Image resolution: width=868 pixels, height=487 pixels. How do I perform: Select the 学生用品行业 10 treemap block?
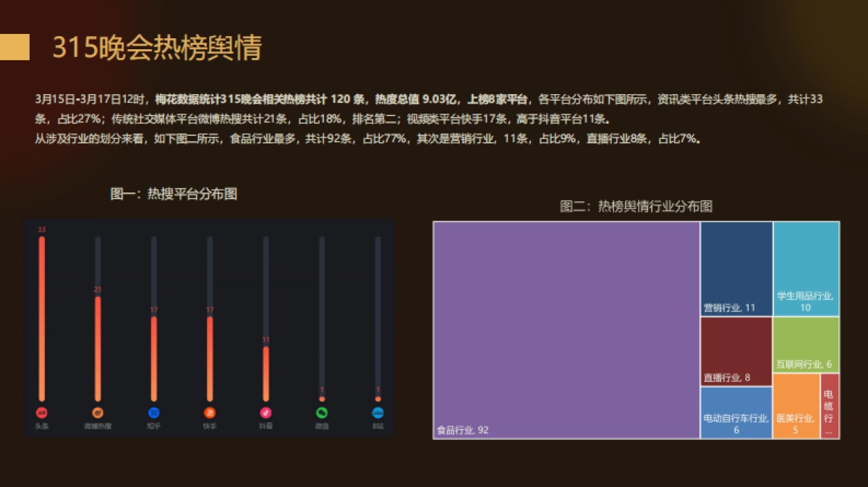click(x=805, y=268)
